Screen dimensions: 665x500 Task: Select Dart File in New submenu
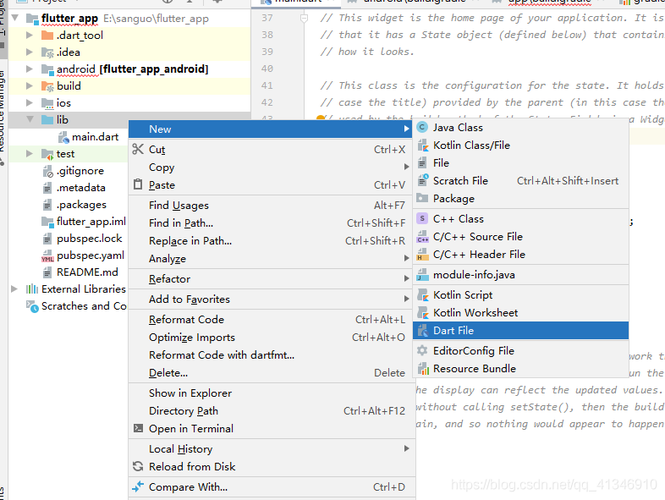click(x=520, y=330)
